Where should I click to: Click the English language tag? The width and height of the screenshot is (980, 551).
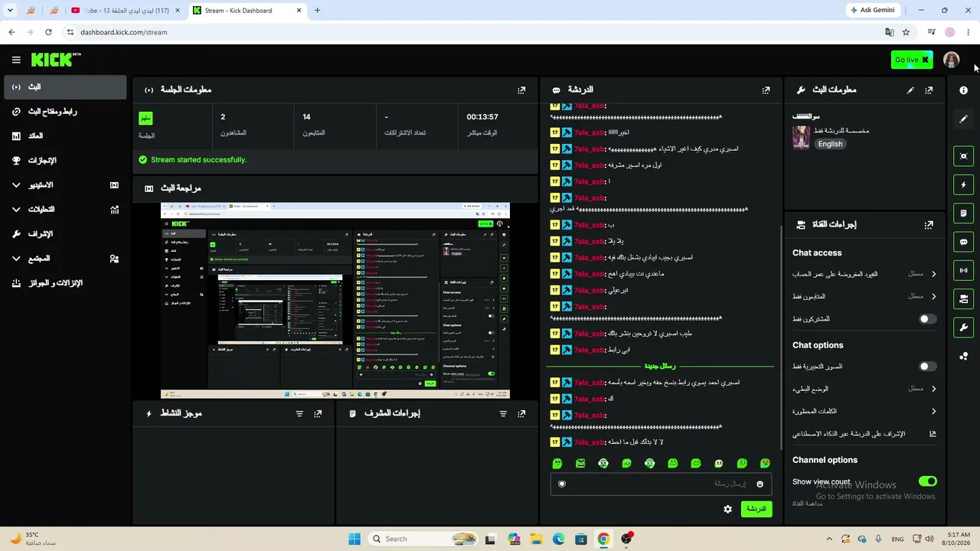coord(830,144)
